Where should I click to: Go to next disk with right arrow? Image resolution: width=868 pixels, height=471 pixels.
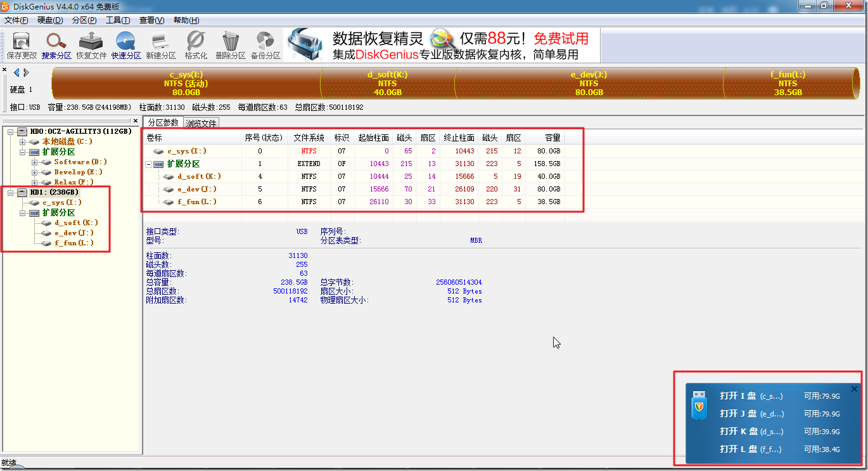26,72
